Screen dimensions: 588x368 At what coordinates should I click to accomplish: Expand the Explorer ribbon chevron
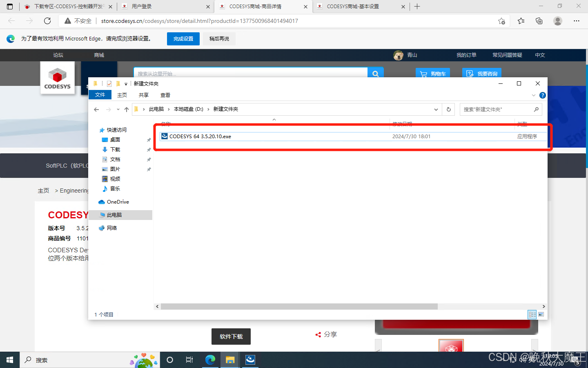click(x=534, y=95)
